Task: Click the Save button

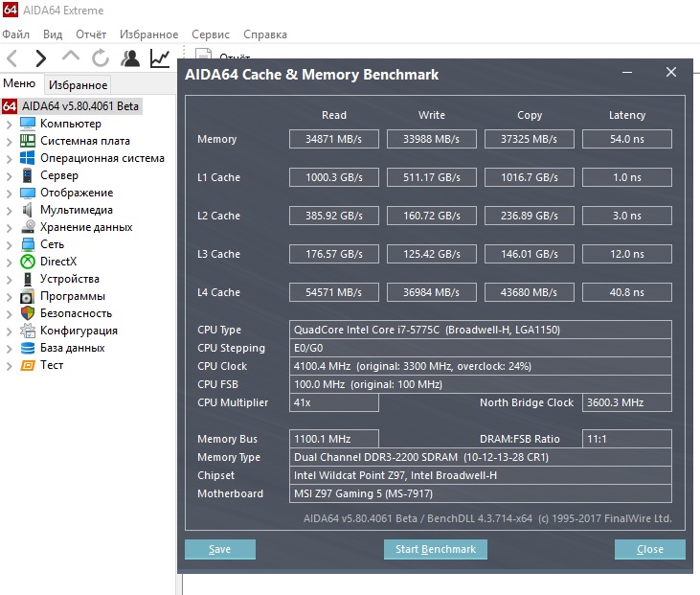Action: coord(219,549)
